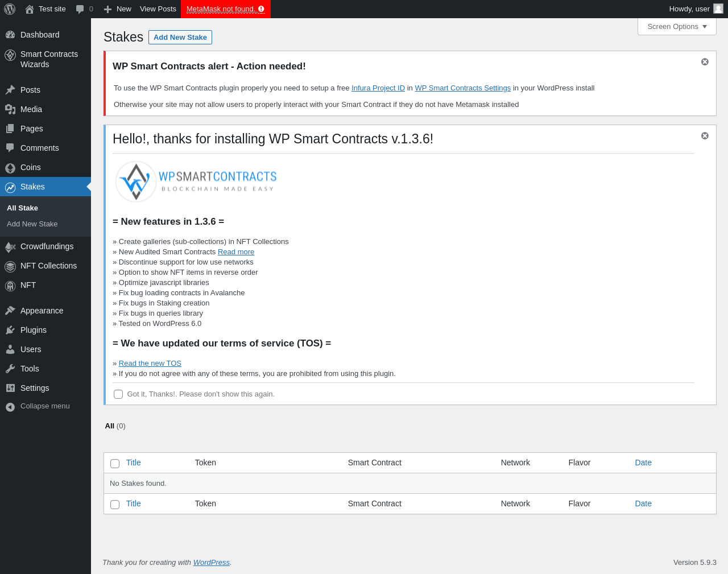The height and width of the screenshot is (574, 728).
Task: Open the Dashboard menu item
Action: pos(45,35)
